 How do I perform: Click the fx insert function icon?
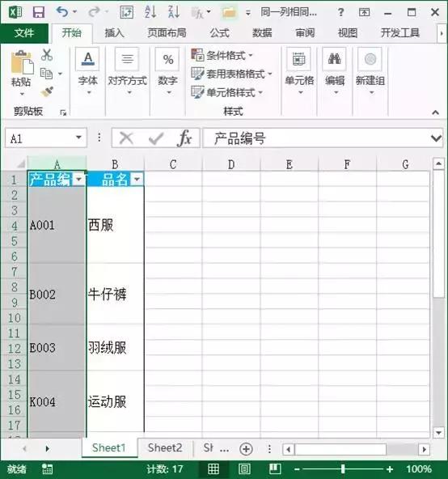click(x=184, y=138)
